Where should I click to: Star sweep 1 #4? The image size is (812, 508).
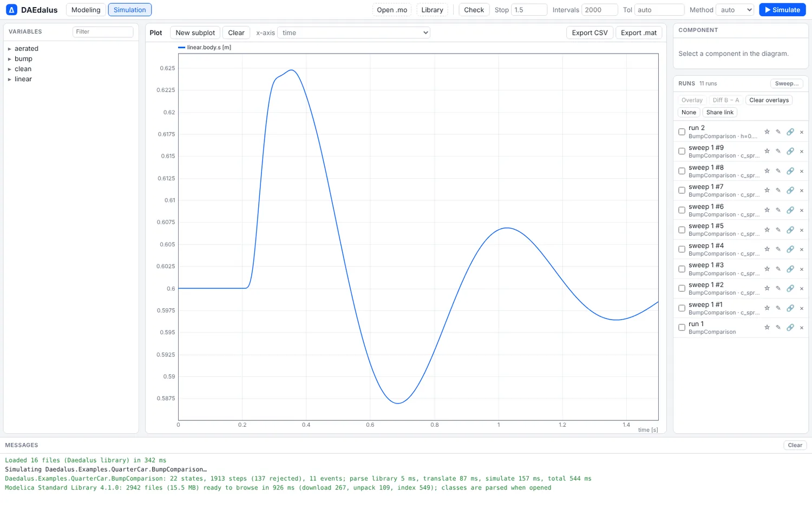pos(767,249)
